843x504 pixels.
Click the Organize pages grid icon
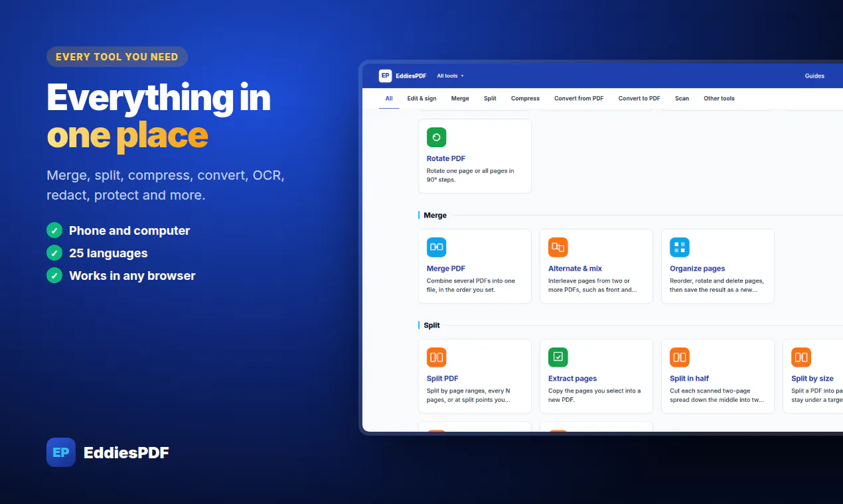click(x=679, y=247)
